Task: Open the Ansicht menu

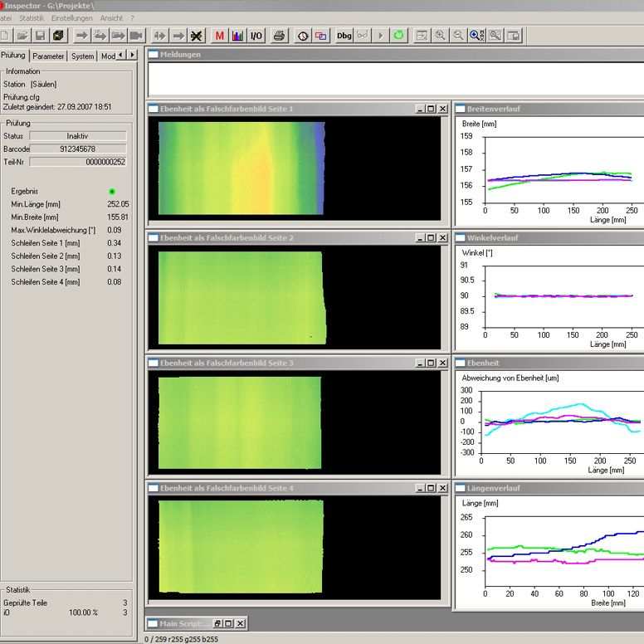Action: [111, 18]
